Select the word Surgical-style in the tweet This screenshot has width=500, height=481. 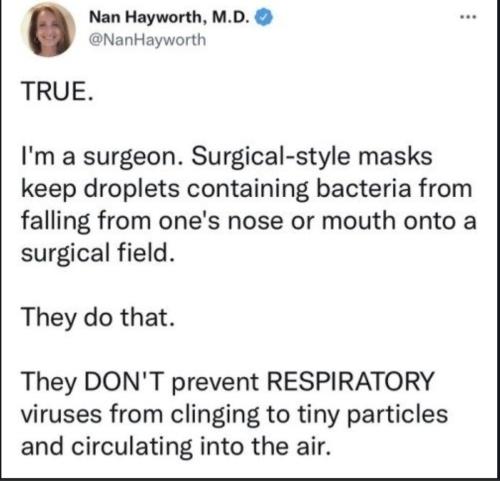point(270,157)
